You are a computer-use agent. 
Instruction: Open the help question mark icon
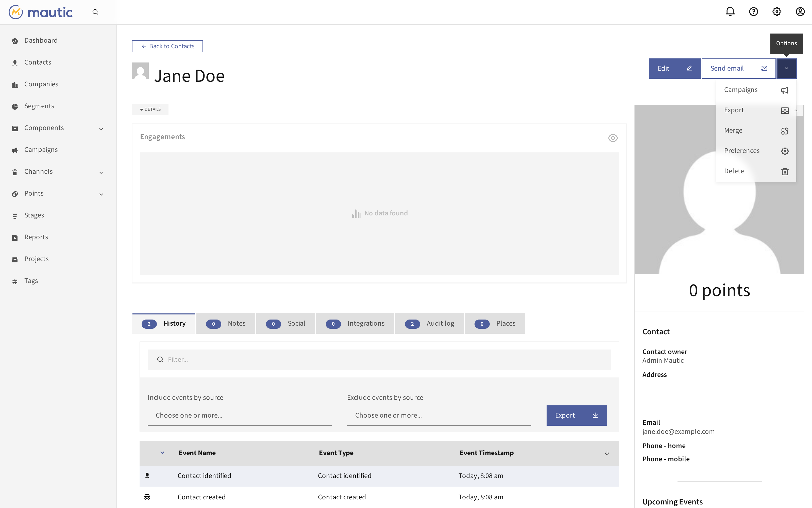[x=753, y=12]
